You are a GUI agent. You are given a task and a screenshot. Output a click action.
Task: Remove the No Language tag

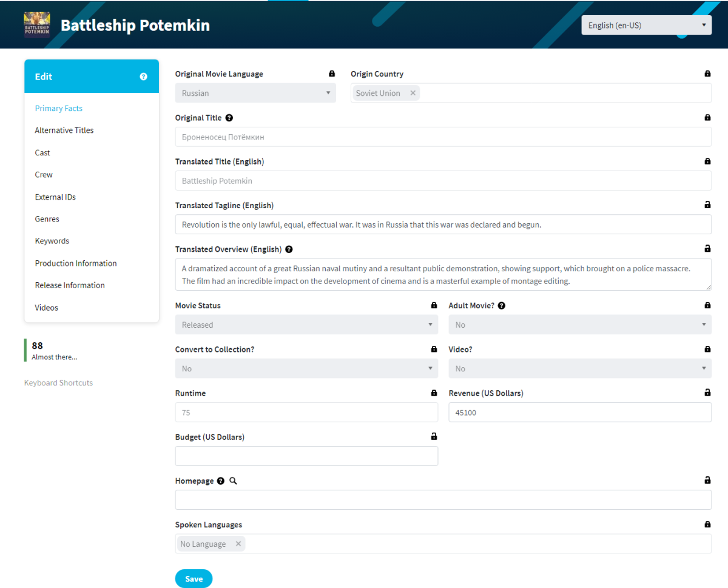point(238,544)
